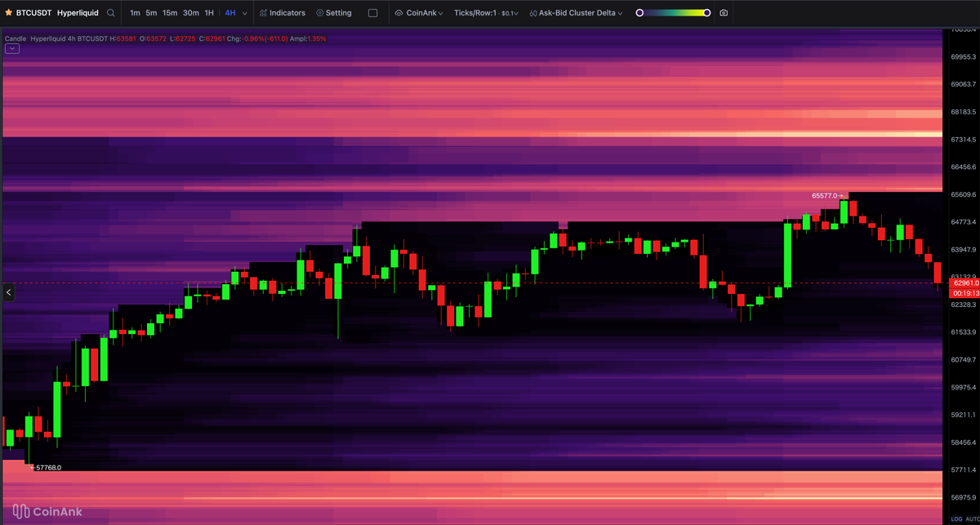Click the high marker 65577.0

[826, 195]
